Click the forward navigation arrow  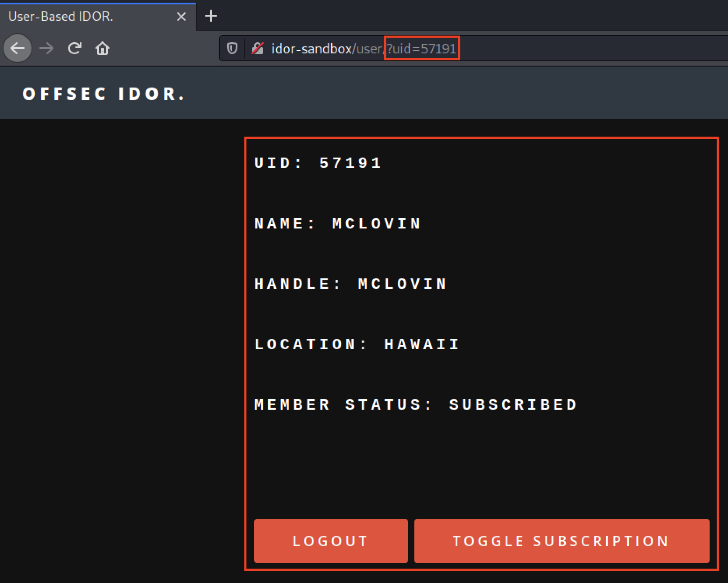coord(46,48)
